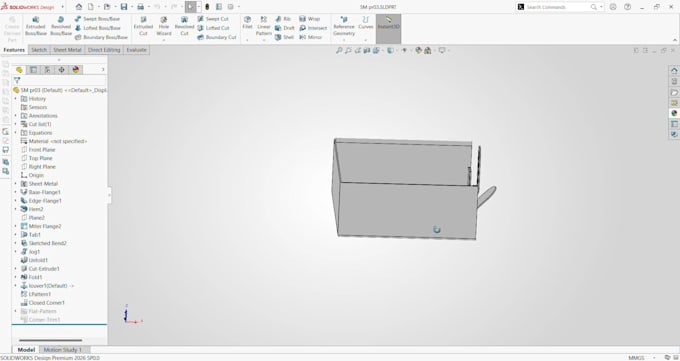Switch to the Sheet Metal tab
Image resolution: width=680 pixels, height=361 pixels.
67,50
